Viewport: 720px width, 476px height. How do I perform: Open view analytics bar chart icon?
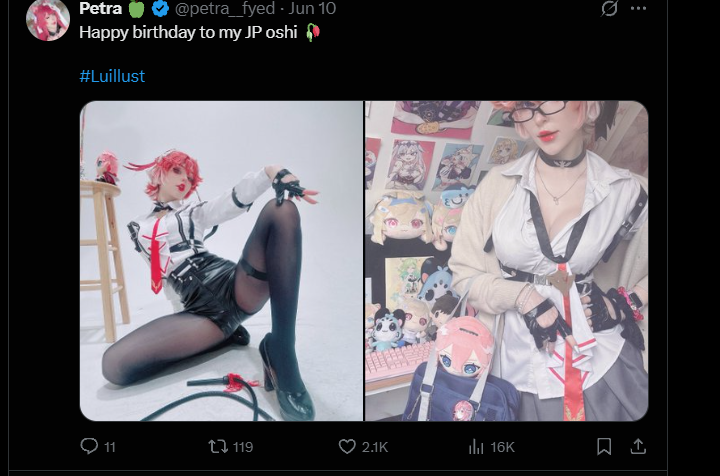476,446
